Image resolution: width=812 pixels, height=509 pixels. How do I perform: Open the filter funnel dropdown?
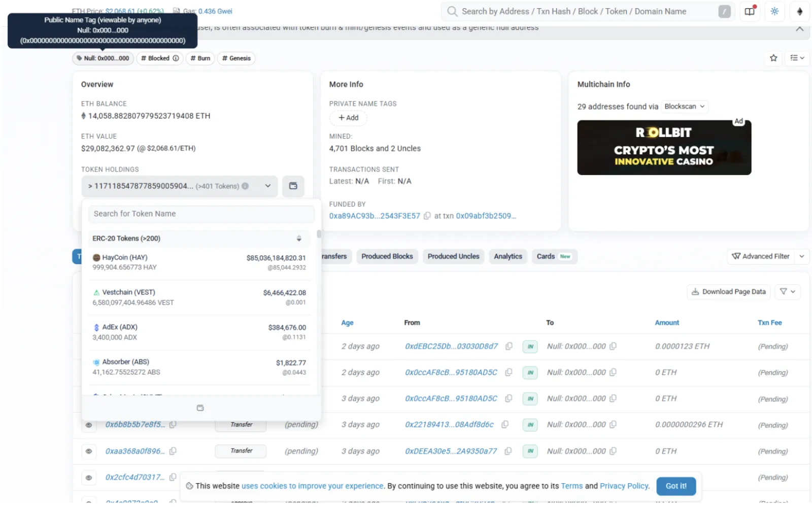pyautogui.click(x=788, y=292)
